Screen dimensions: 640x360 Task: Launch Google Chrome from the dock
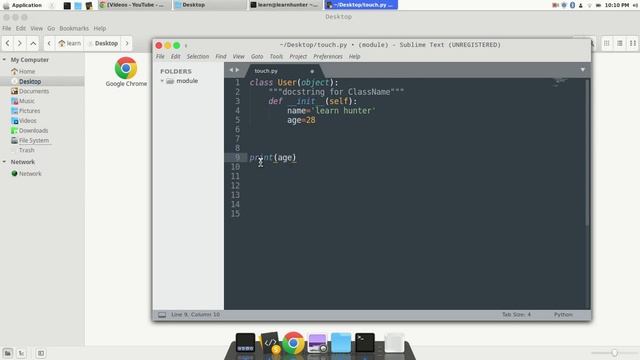pos(293,343)
